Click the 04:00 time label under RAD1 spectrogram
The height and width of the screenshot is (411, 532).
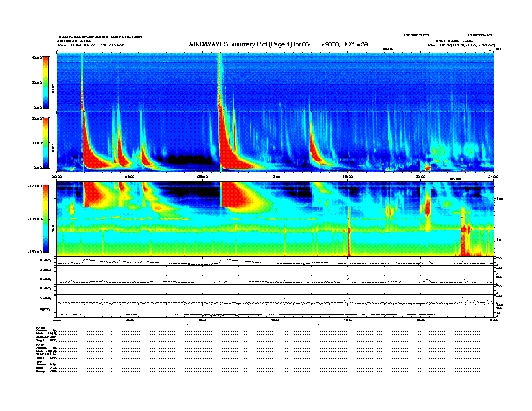(x=130, y=177)
